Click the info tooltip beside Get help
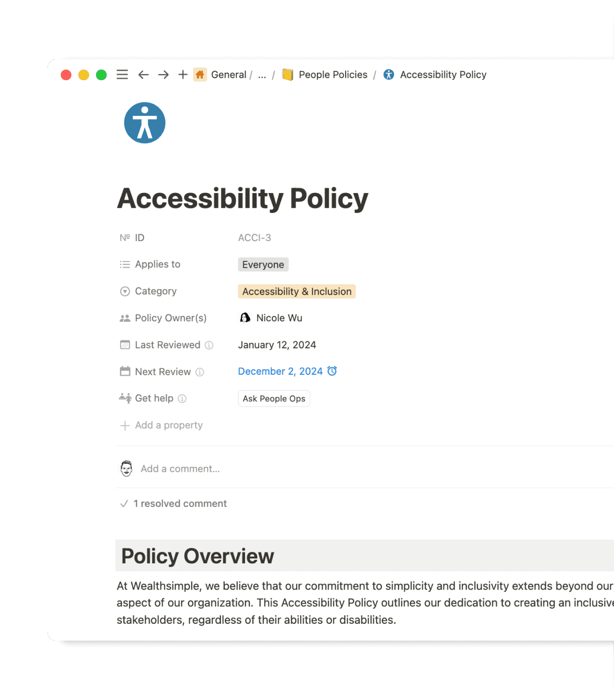The image size is (614, 700). coord(182,399)
